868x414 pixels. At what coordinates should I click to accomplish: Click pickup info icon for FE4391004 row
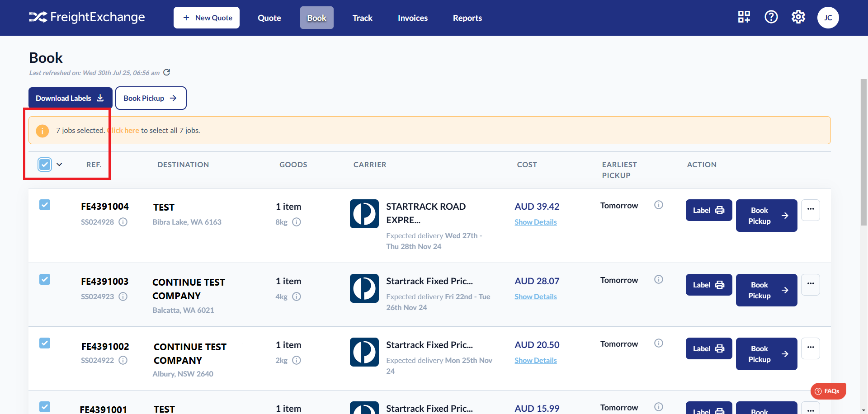tap(659, 205)
